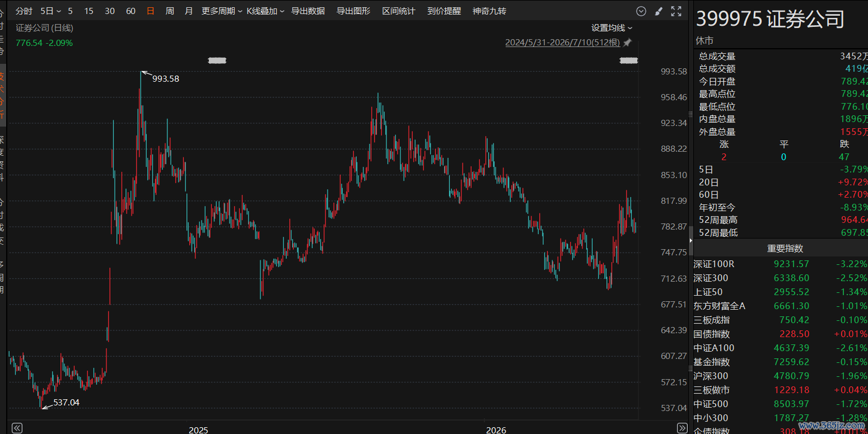Set a 到价提醒 price alert
Viewport: 868px width, 434px height.
[x=444, y=11]
